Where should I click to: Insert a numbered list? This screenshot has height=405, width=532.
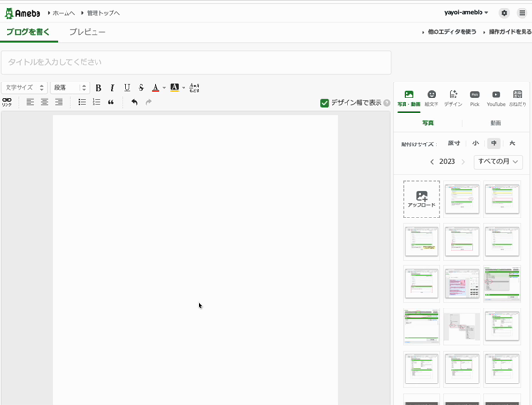96,102
